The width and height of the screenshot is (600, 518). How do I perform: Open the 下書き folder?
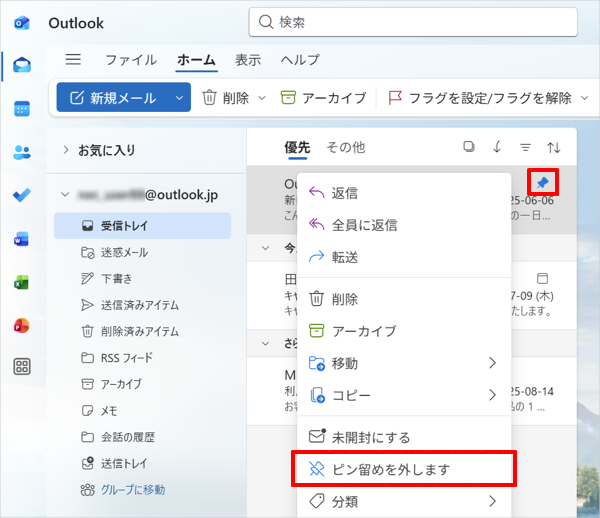click(x=107, y=279)
